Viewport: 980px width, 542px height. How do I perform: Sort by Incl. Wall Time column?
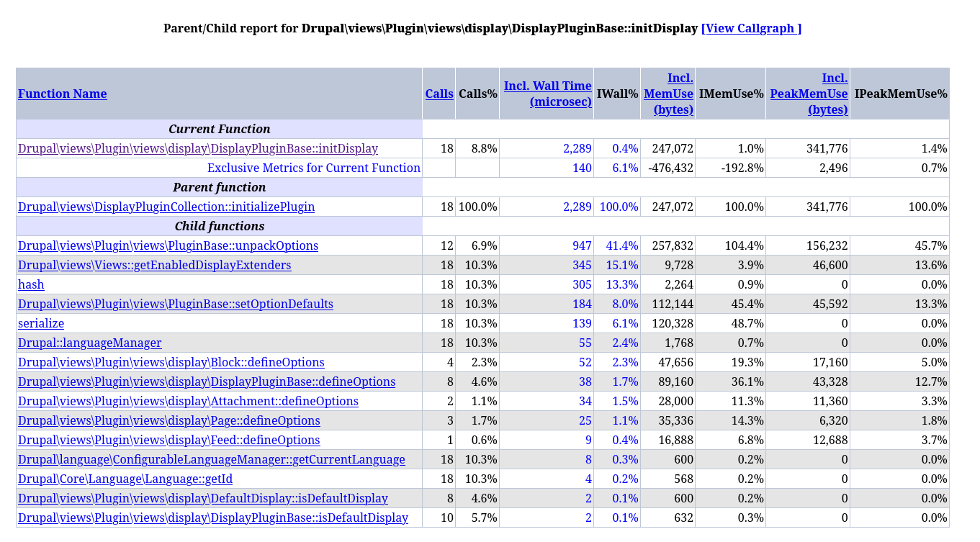(548, 94)
